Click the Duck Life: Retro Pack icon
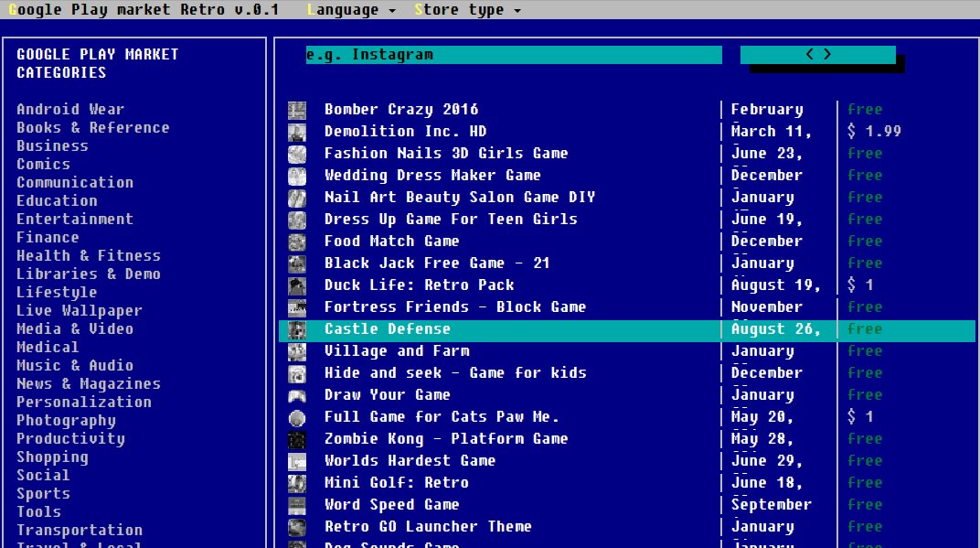The image size is (980, 548). tap(297, 285)
